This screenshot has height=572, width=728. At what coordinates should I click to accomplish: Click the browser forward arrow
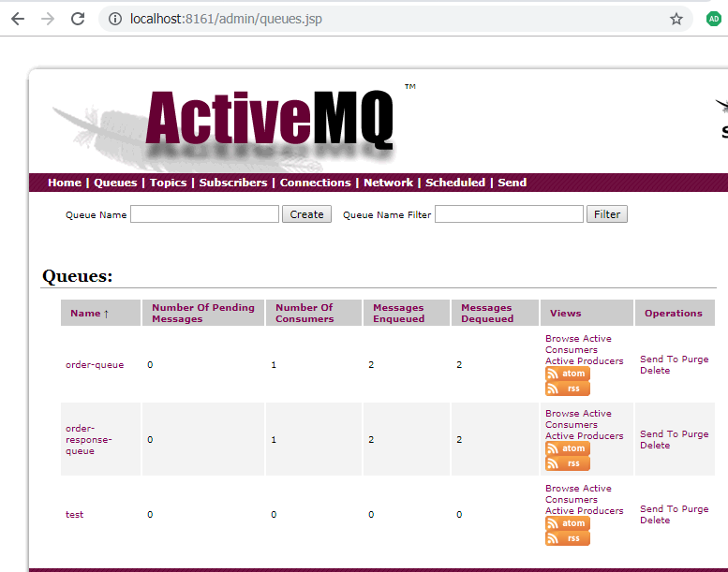click(48, 19)
